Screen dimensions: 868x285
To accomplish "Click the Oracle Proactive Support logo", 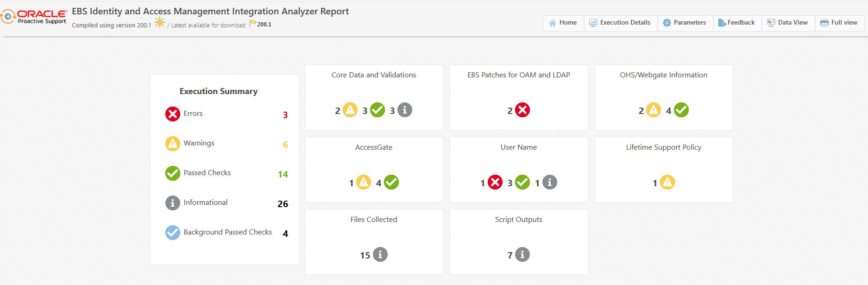I will click(34, 17).
